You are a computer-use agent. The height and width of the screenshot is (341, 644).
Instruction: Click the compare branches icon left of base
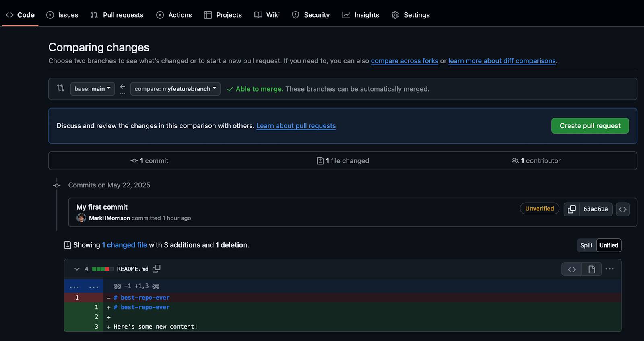[x=60, y=88]
